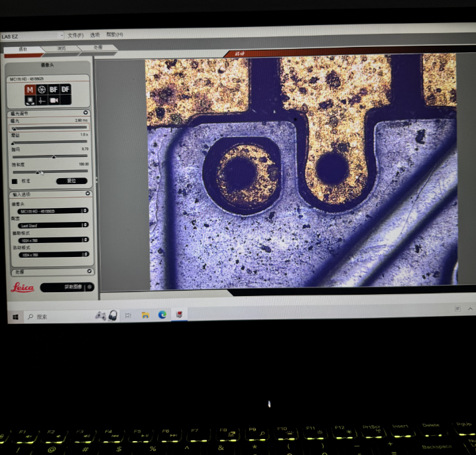Collapse the input options section
476x455 pixels.
coord(88,194)
